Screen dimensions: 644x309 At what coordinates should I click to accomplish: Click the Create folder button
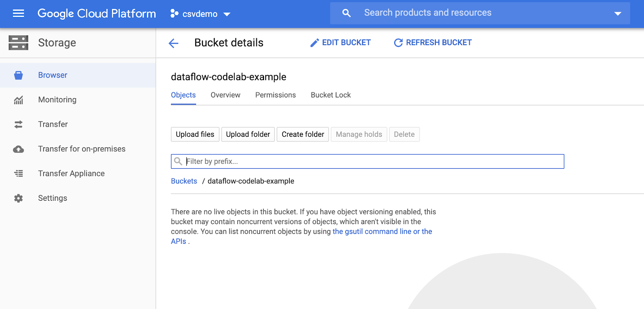coord(303,134)
